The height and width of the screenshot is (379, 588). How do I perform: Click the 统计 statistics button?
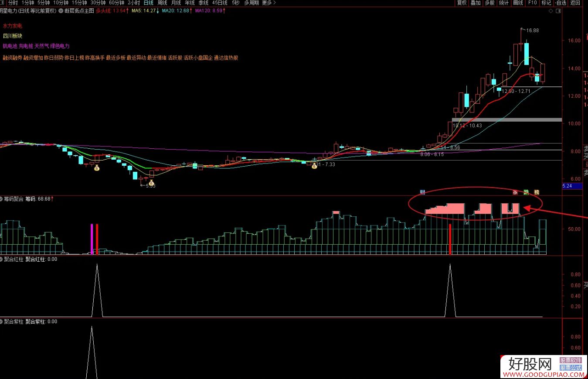(503, 3)
